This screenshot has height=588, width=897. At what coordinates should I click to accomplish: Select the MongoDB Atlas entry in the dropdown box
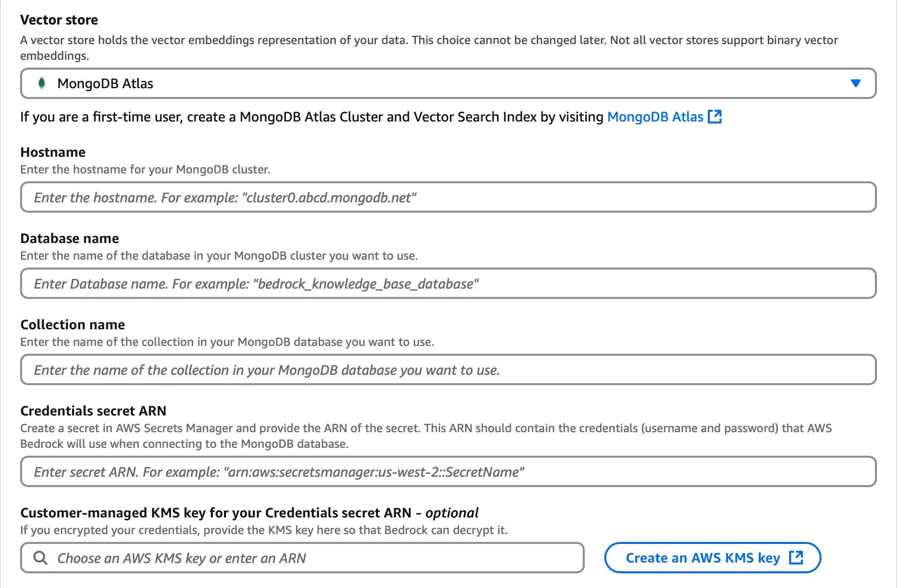tap(105, 83)
